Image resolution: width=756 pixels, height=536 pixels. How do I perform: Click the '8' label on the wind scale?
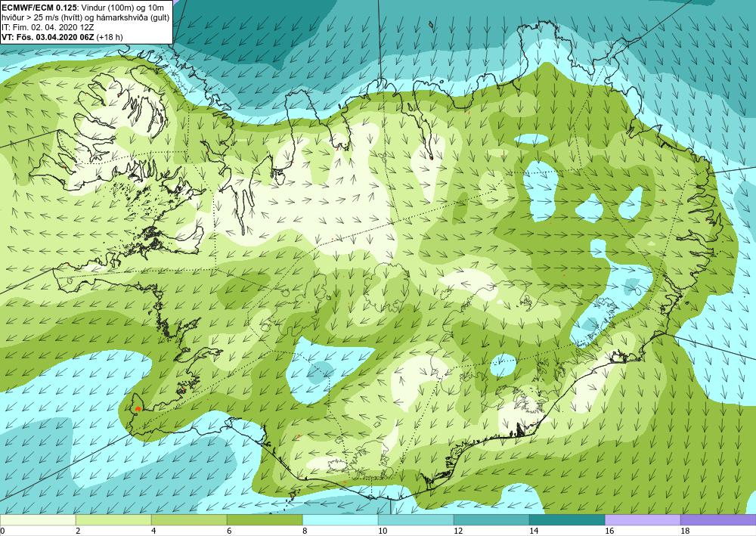coord(305,531)
